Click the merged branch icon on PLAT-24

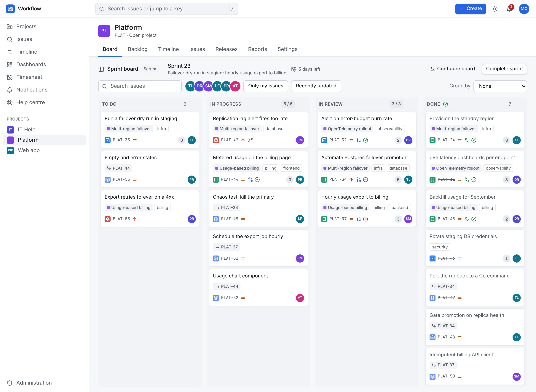(x=467, y=140)
